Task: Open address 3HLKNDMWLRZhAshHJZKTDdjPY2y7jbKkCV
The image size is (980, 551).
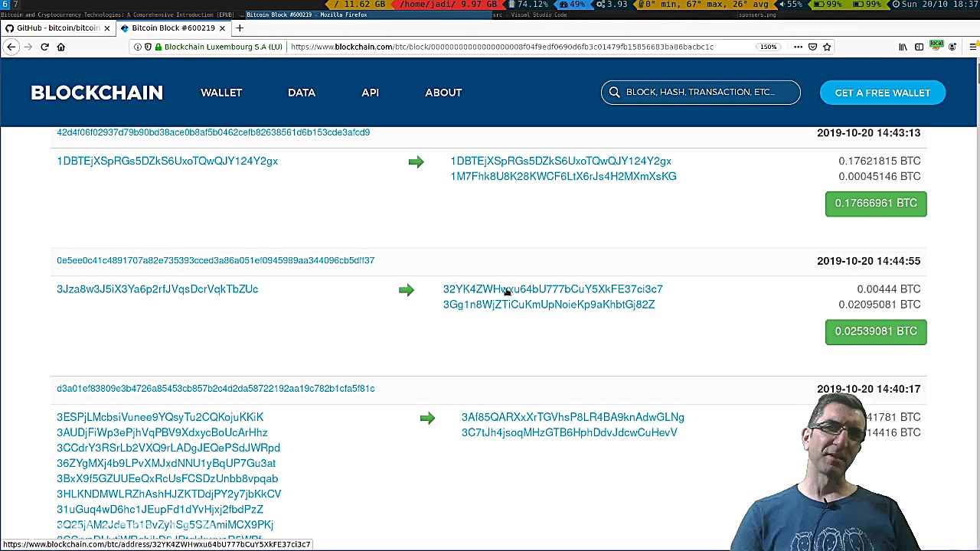Action: click(x=168, y=494)
